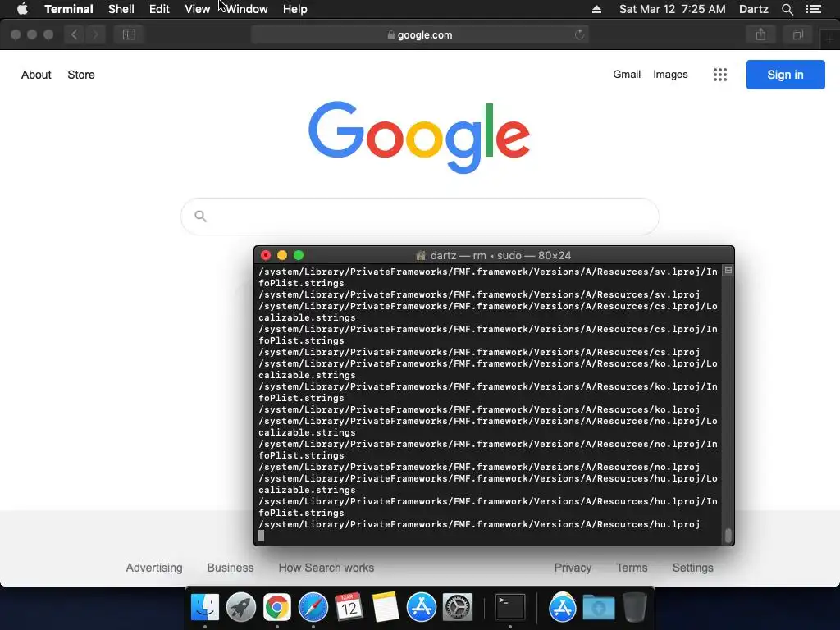
Task: Click the Dartz user name in menu bar
Action: pyautogui.click(x=753, y=9)
